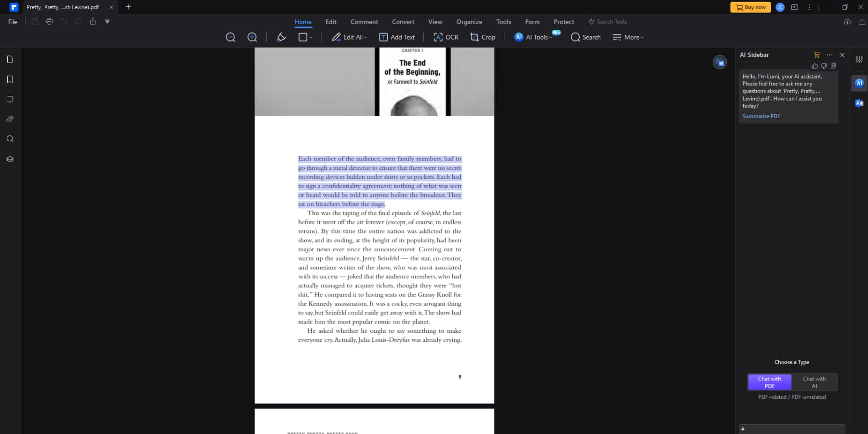Click the AI chat input field
868x434 pixels.
(x=792, y=429)
